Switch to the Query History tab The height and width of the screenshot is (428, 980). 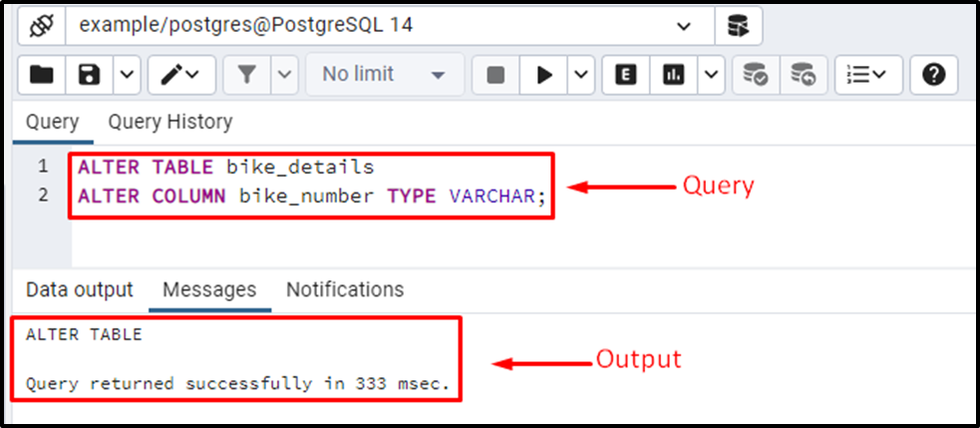170,122
